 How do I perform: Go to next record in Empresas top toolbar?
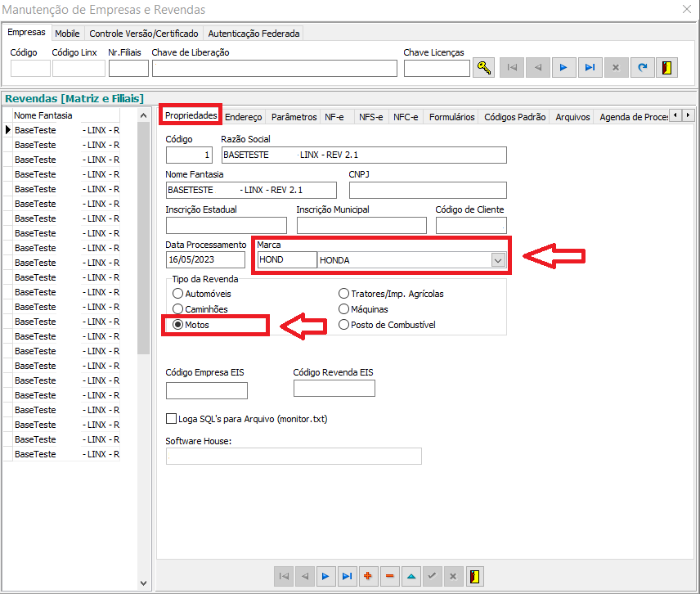tap(563, 68)
